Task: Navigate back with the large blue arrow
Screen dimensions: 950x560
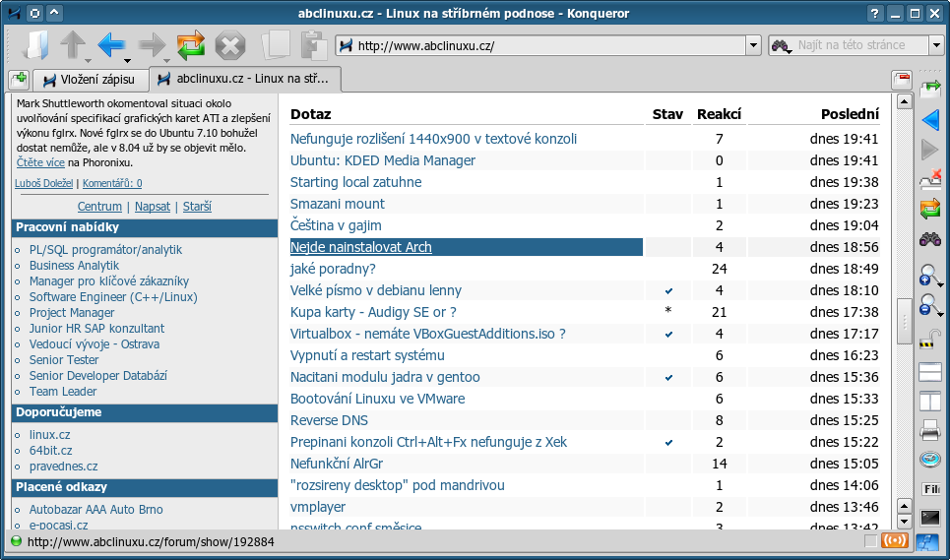Action: [111, 45]
